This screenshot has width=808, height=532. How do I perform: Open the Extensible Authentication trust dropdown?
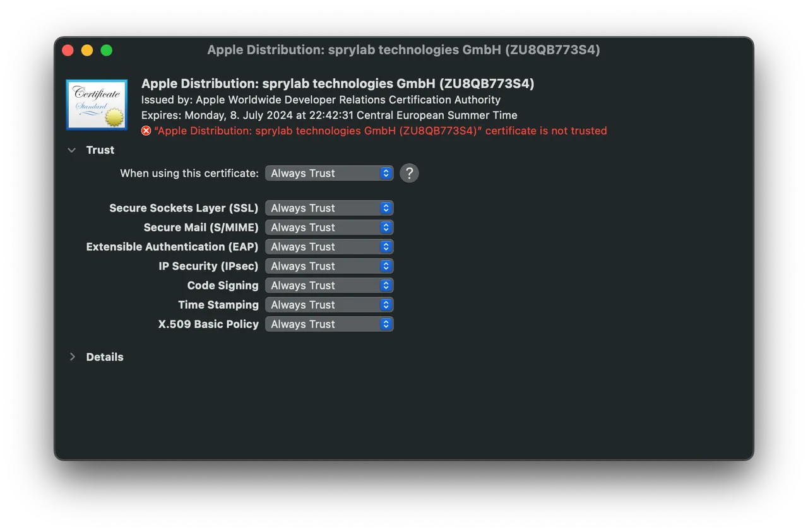point(329,247)
